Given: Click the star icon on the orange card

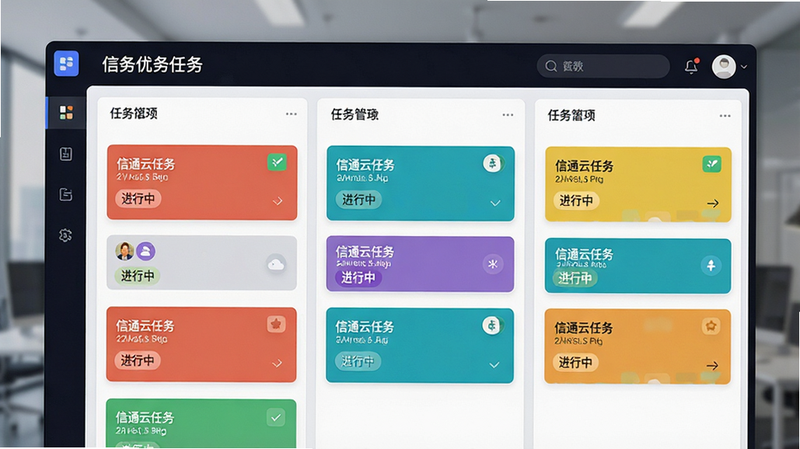Looking at the screenshot, I should pyautogui.click(x=711, y=326).
